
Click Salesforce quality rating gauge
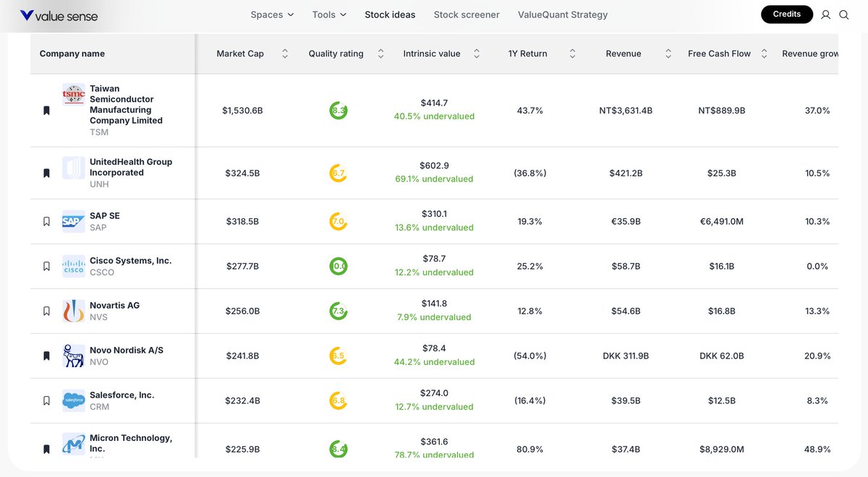pyautogui.click(x=339, y=400)
